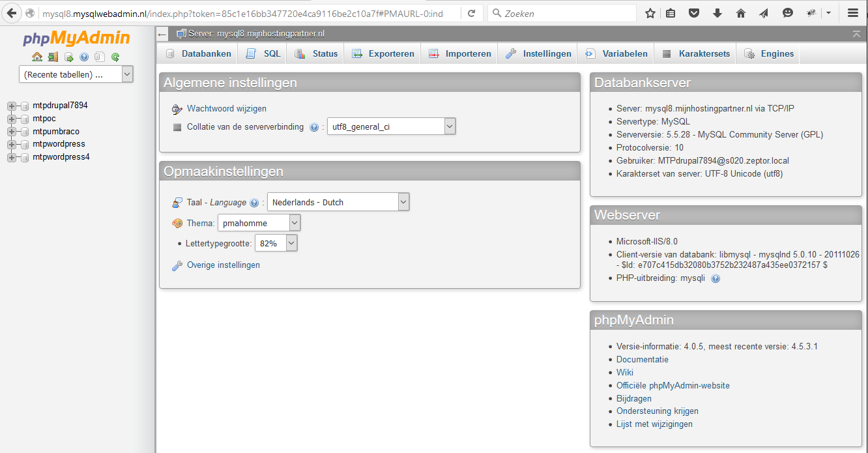Go to the Exporteren tab

coord(383,54)
